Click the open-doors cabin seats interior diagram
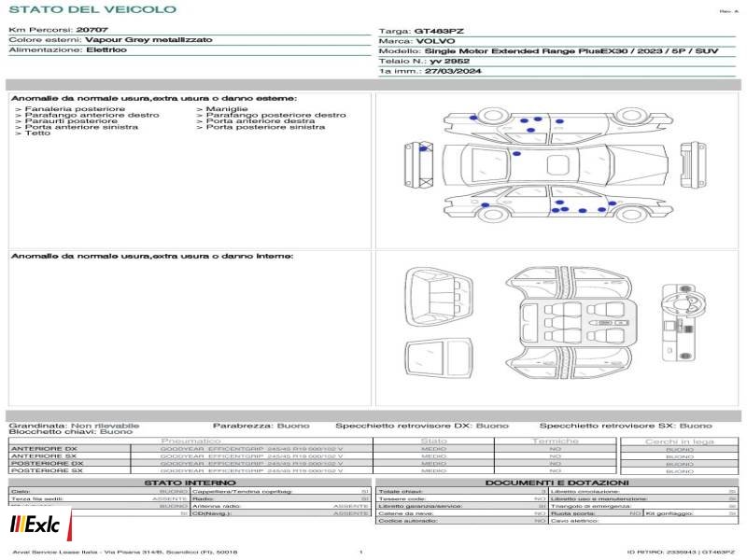 (x=571, y=323)
